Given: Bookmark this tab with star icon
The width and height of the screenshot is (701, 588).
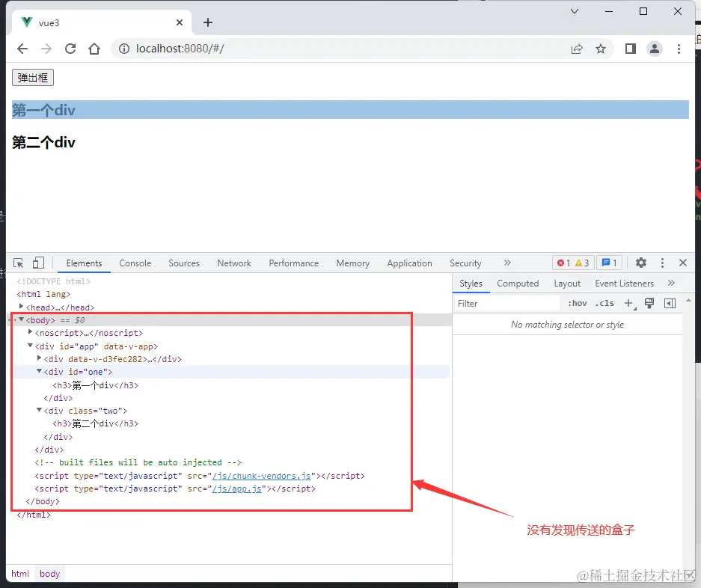Looking at the screenshot, I should [601, 49].
